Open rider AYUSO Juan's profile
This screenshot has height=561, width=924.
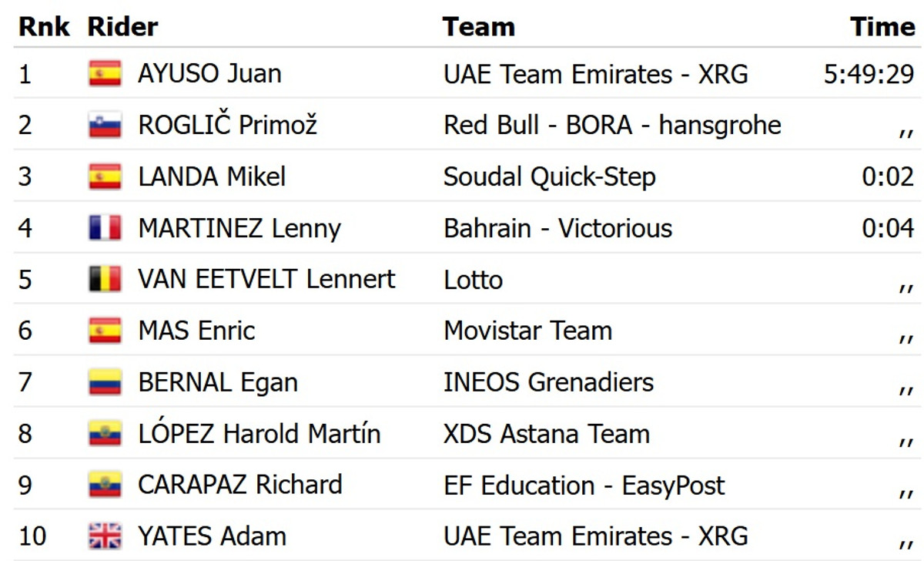coord(209,74)
